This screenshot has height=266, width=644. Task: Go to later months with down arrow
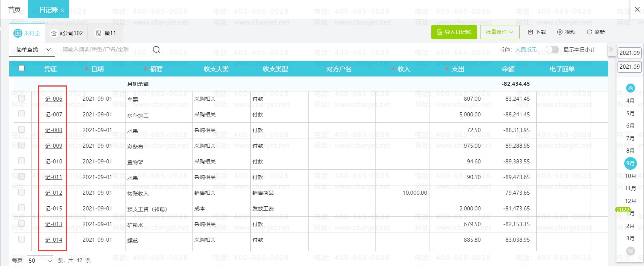[630, 251]
